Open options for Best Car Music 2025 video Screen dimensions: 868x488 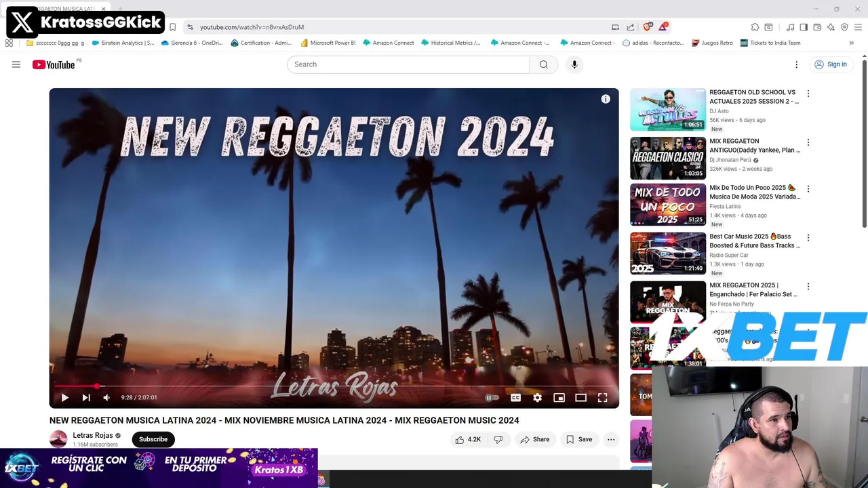[808, 237]
